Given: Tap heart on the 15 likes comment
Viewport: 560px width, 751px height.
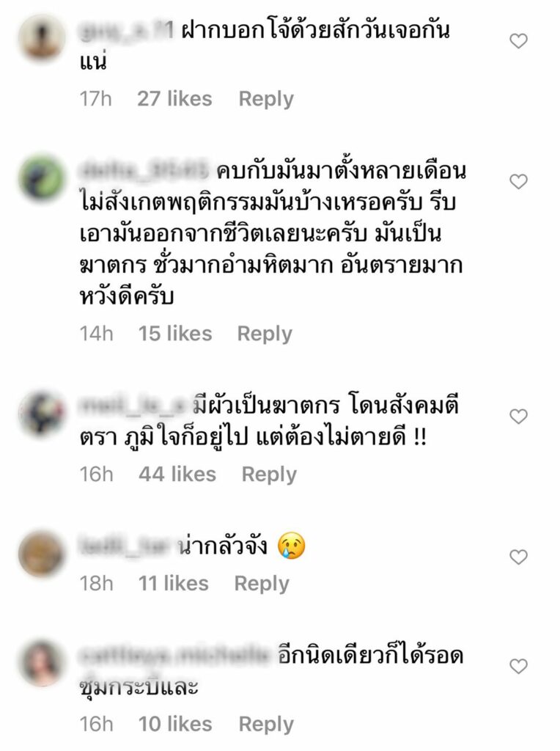Looking at the screenshot, I should pyautogui.click(x=518, y=182).
